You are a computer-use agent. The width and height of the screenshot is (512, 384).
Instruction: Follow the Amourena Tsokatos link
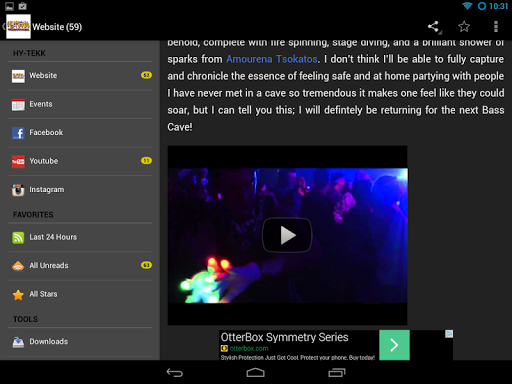click(272, 59)
